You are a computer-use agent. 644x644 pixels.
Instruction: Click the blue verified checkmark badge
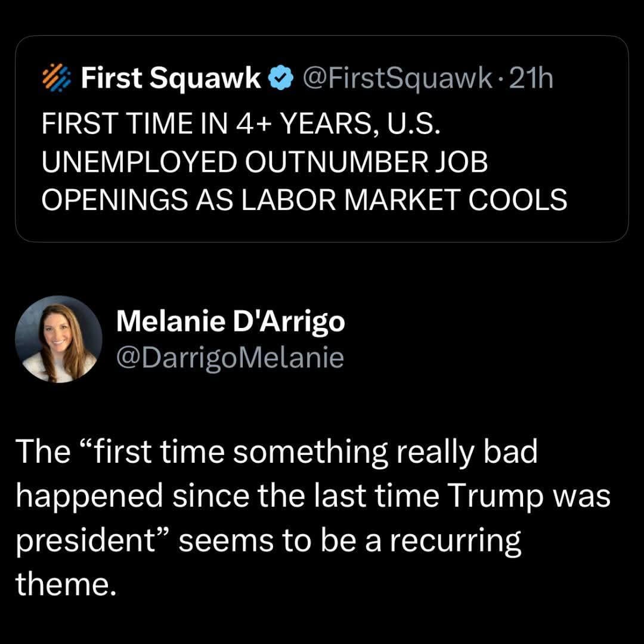(x=280, y=78)
